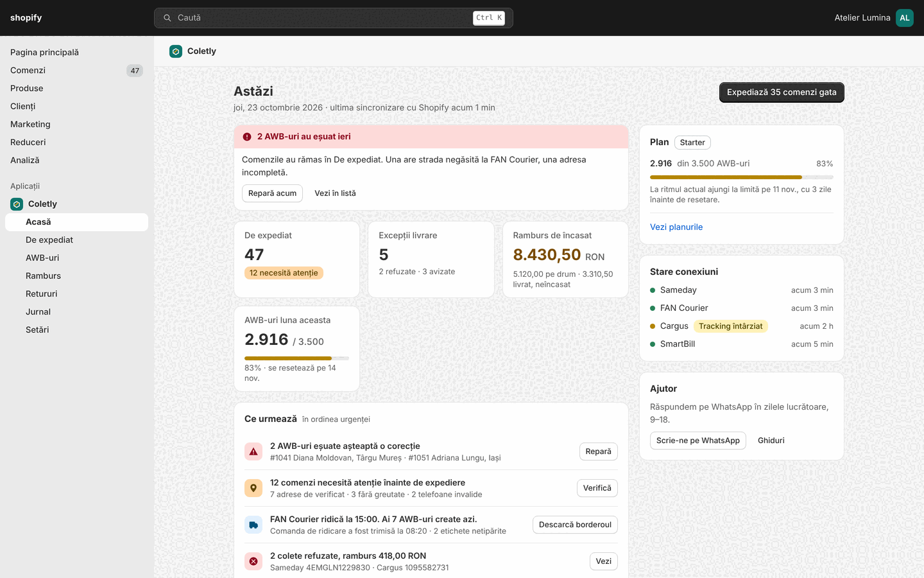Open Setări under Coletly
Screen dimensions: 924x578
click(x=76, y=330)
